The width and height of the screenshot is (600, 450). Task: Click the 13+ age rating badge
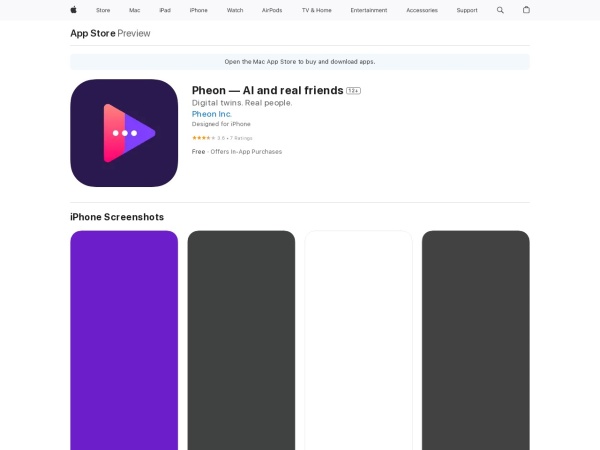coord(353,91)
